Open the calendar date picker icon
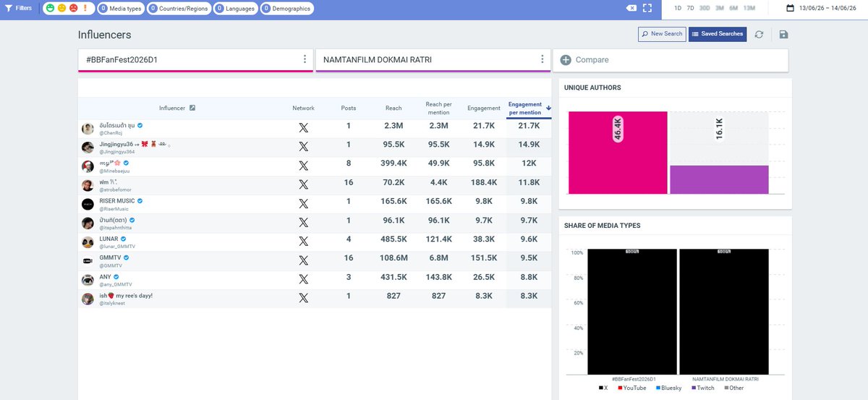The width and height of the screenshot is (868, 400). (790, 9)
